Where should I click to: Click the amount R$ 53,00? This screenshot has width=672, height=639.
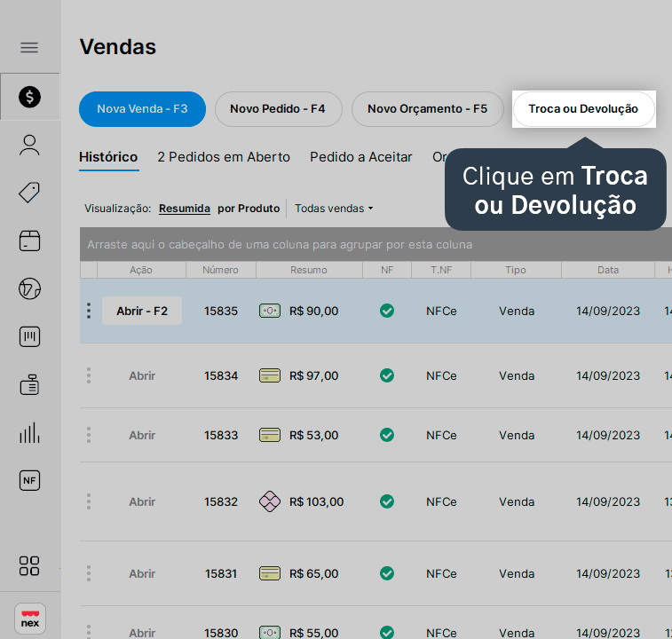tap(313, 436)
